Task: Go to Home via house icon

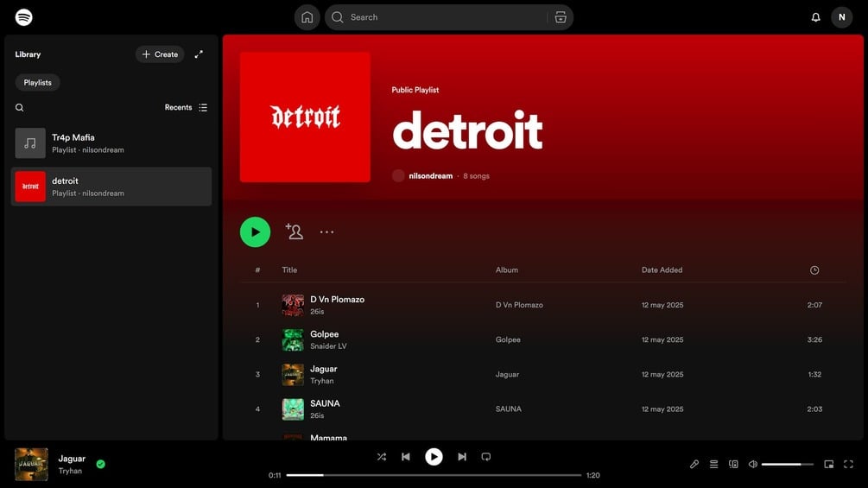Action: point(307,17)
